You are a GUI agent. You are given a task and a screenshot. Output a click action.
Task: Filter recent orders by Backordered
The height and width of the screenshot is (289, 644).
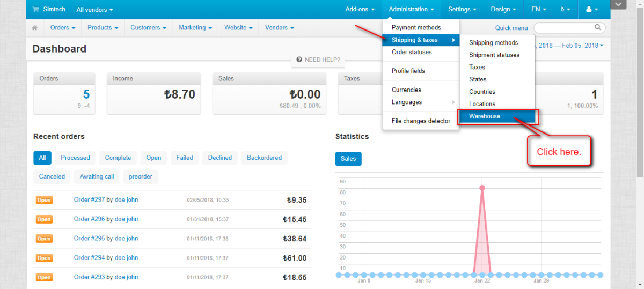265,158
